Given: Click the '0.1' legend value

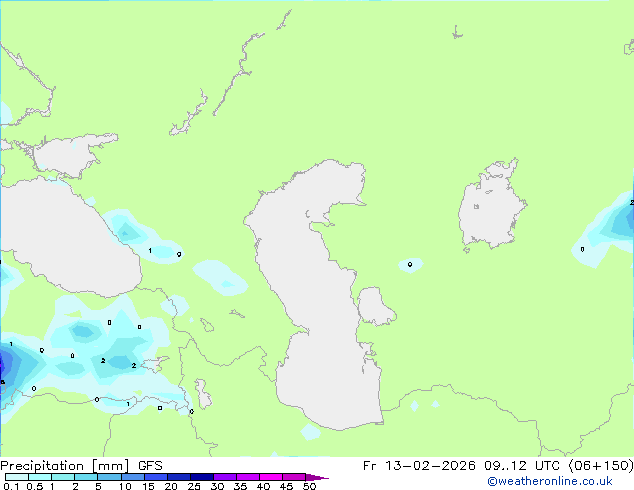Looking at the screenshot, I should (11, 486).
